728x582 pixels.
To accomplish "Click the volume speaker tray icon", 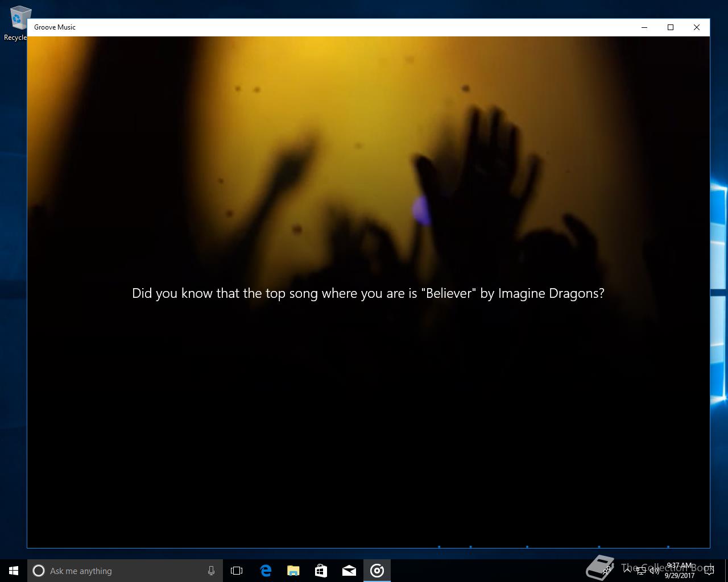I will click(x=654, y=571).
